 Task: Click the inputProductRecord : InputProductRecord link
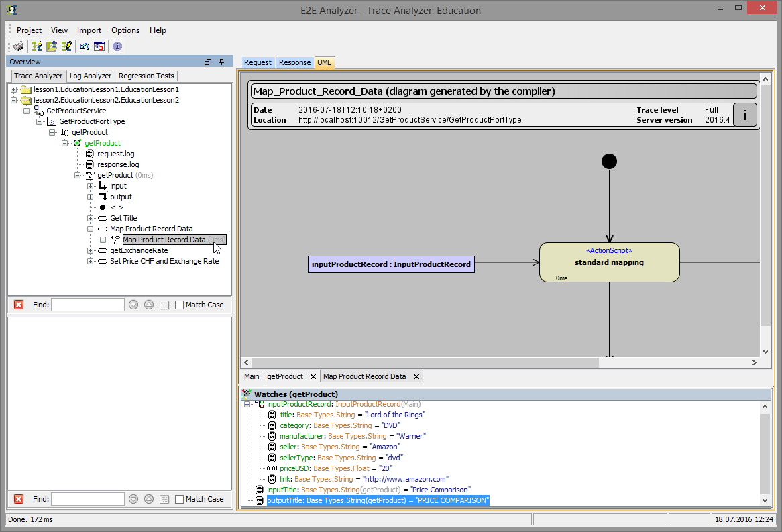(391, 264)
